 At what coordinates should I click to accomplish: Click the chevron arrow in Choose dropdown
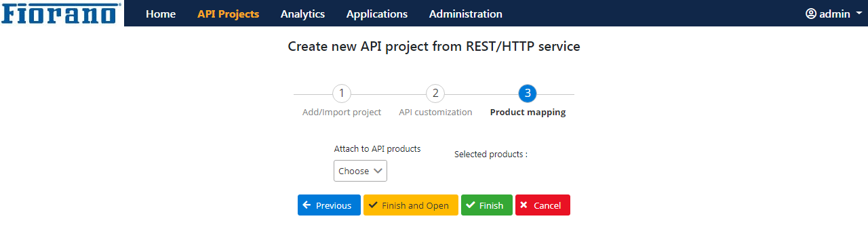click(x=378, y=171)
